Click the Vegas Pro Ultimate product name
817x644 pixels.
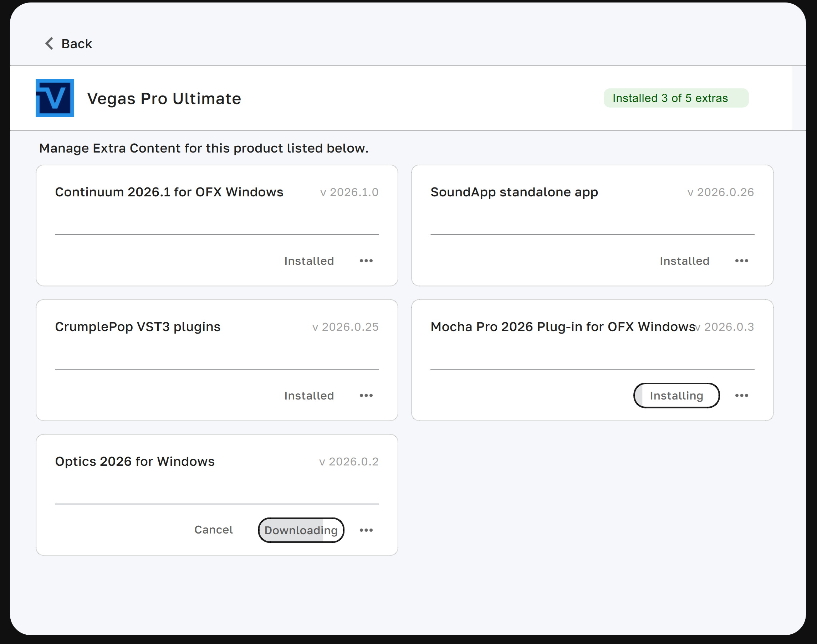[164, 99]
